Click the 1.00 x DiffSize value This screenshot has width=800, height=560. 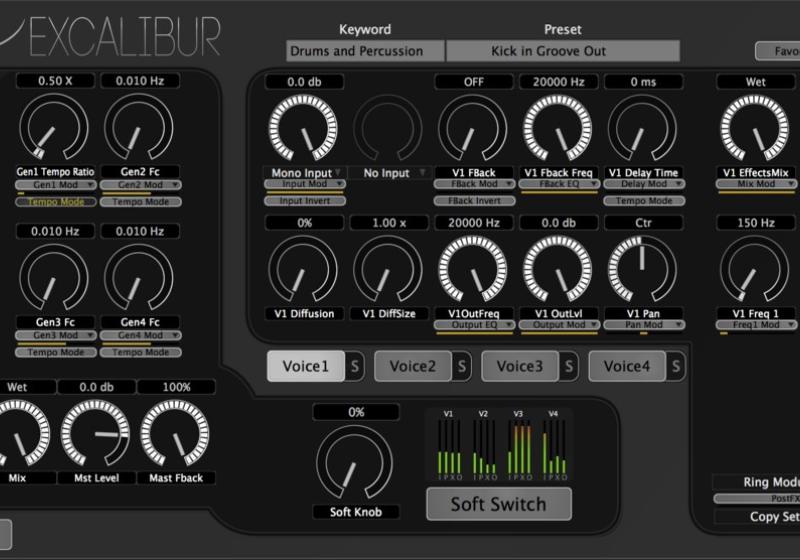click(389, 222)
